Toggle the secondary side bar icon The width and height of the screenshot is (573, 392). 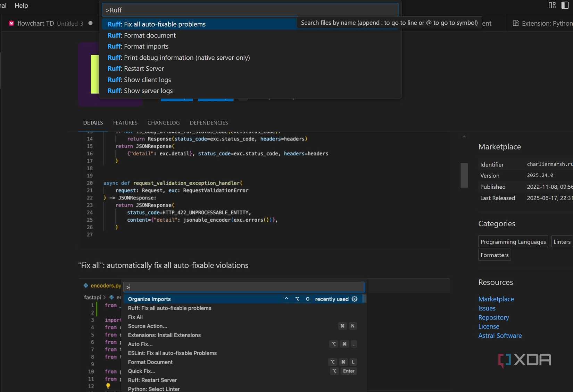[x=564, y=5]
